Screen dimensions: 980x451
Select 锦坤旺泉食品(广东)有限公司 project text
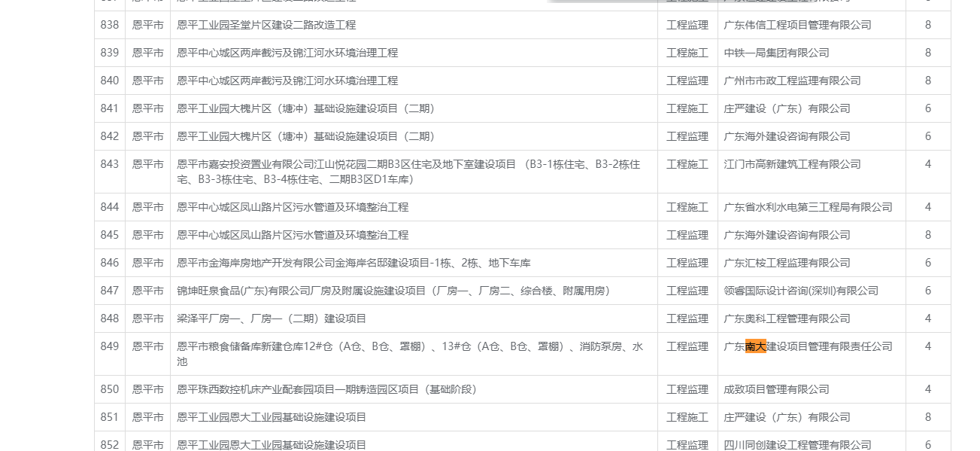(393, 291)
